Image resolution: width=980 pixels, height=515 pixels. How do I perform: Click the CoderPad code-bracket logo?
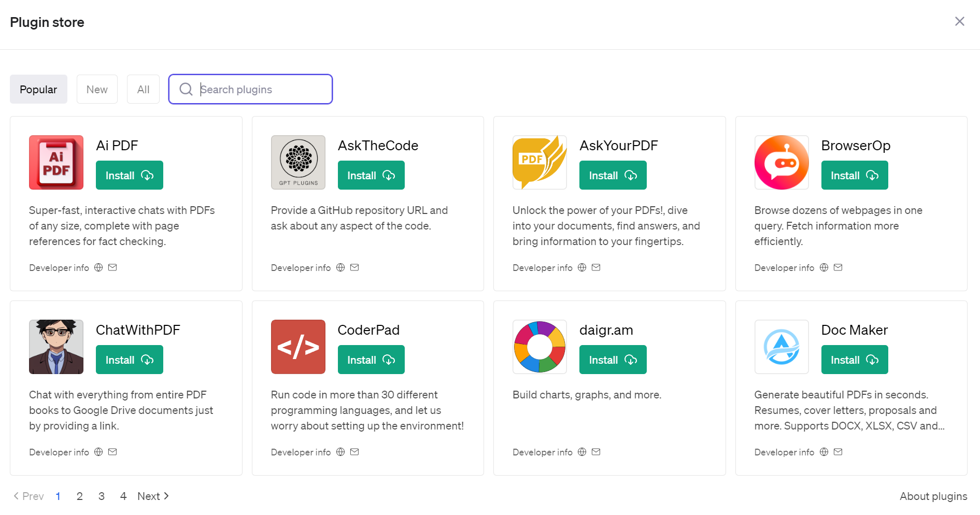tap(298, 347)
